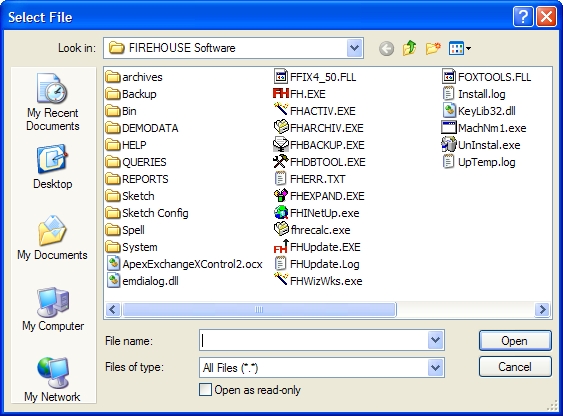
Task: Expand the Look in folder dropdown
Action: [354, 48]
